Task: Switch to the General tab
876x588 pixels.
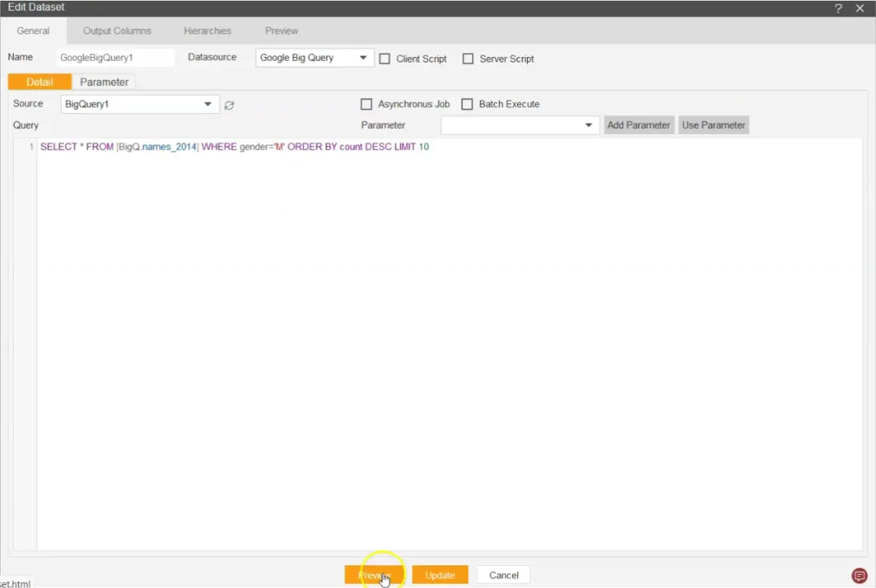Action: pyautogui.click(x=33, y=30)
